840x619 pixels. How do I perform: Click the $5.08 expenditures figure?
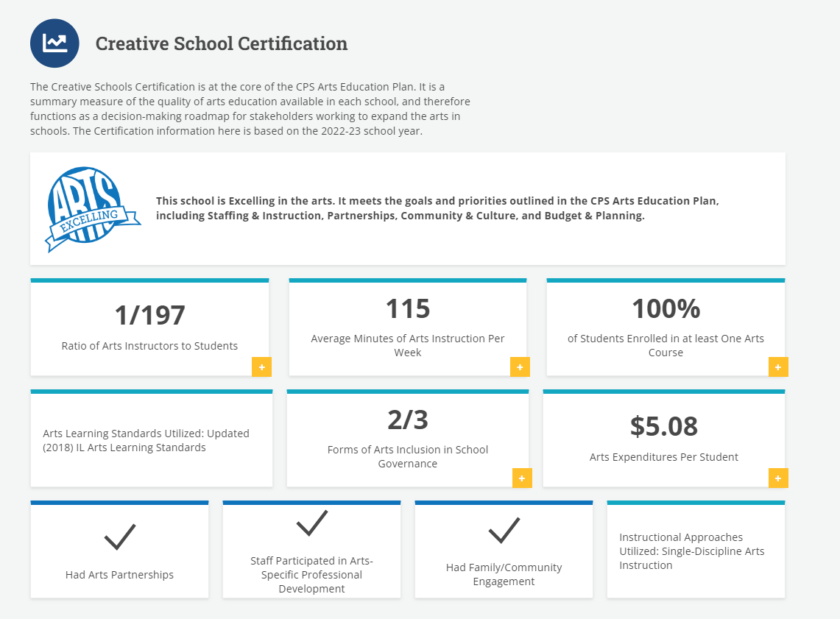coord(664,426)
